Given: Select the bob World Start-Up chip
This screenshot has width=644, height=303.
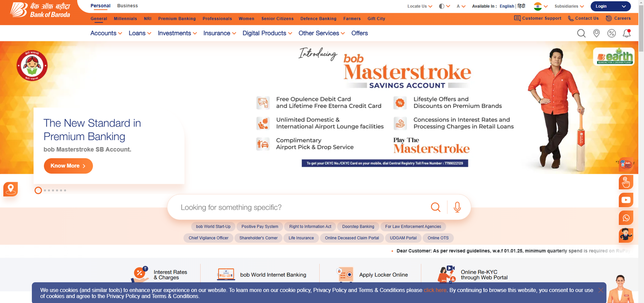Looking at the screenshot, I should [213, 227].
